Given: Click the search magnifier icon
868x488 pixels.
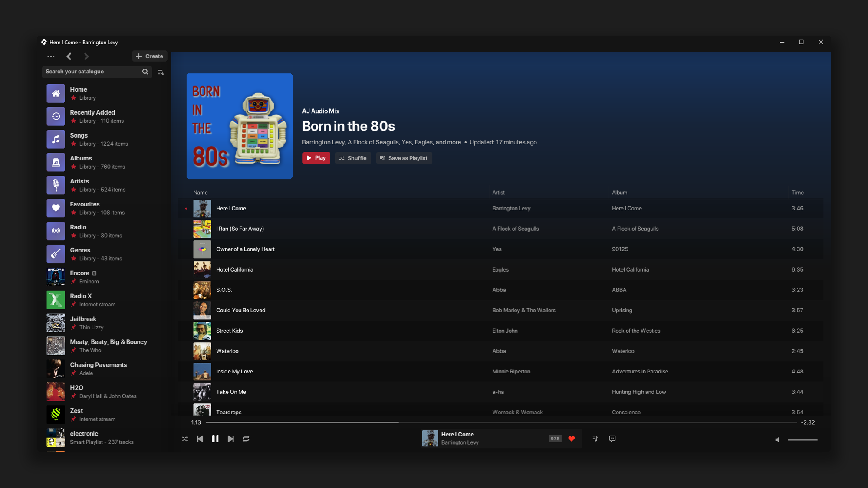Looking at the screenshot, I should 145,72.
